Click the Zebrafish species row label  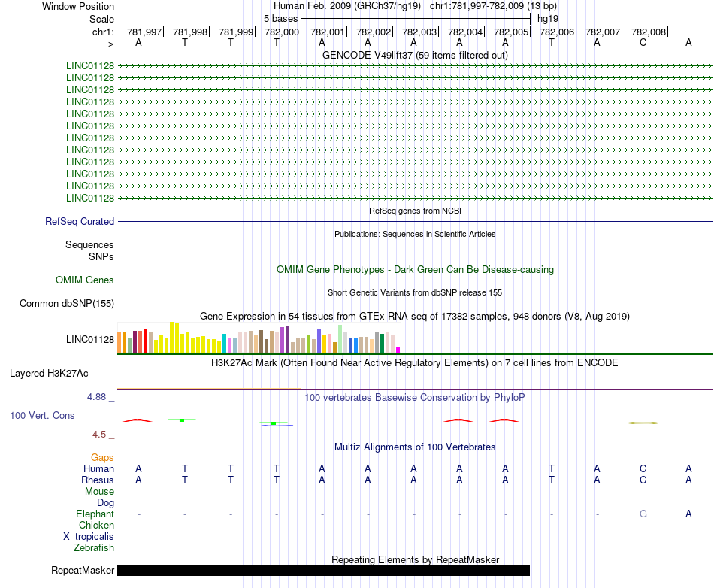(x=94, y=548)
